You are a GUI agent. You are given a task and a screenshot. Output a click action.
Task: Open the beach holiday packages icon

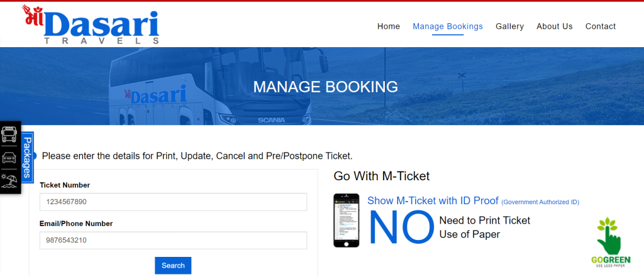[x=9, y=181]
